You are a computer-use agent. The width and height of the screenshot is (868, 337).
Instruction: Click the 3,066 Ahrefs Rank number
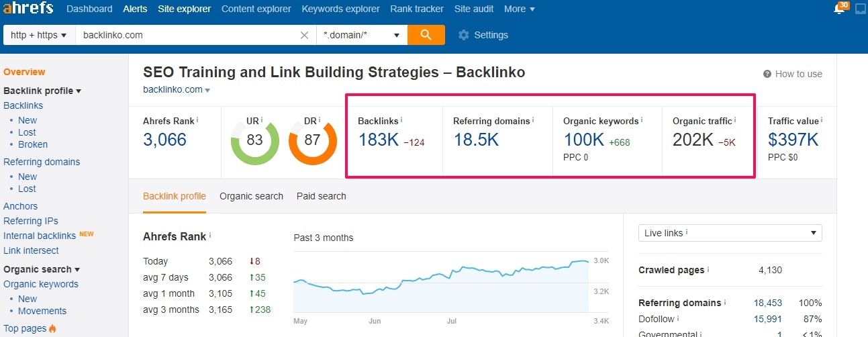tap(164, 140)
